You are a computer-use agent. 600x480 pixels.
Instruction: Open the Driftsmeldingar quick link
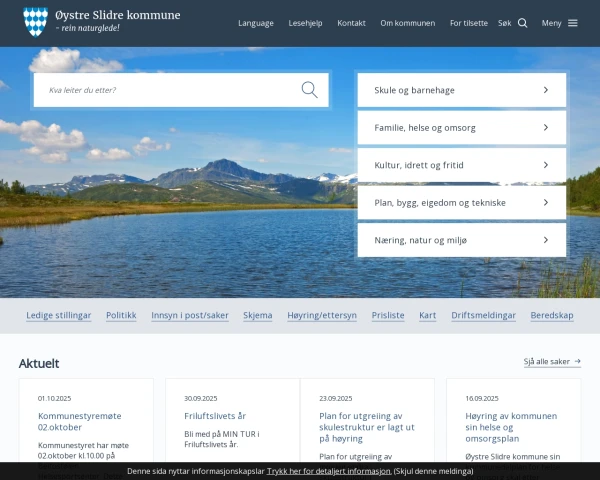(x=483, y=315)
